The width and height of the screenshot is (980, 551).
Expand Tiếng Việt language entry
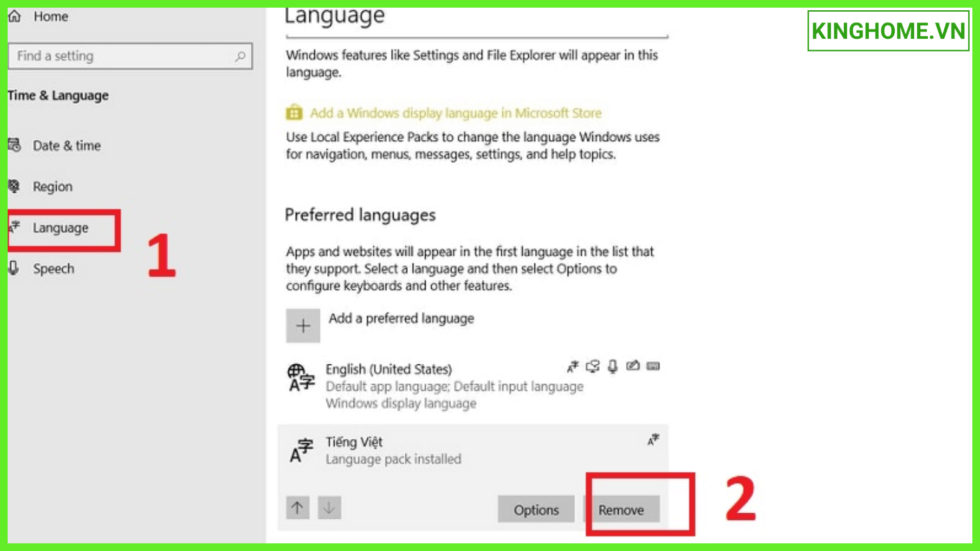pos(472,449)
